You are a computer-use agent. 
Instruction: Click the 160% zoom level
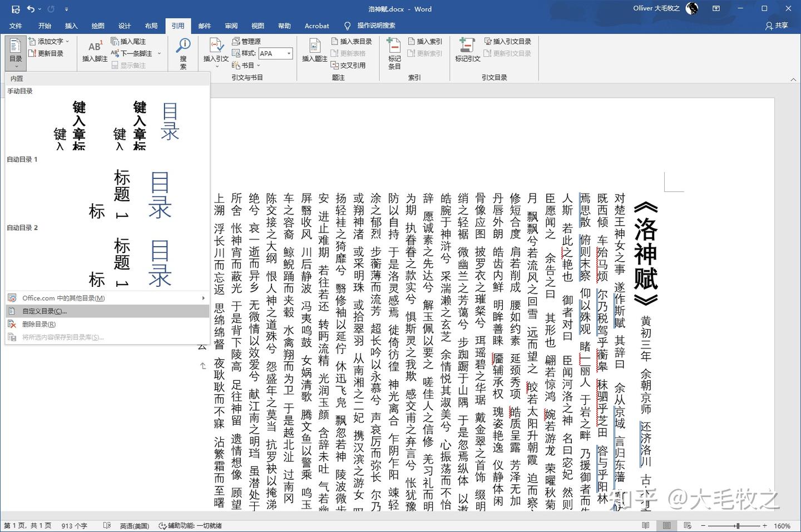point(782,525)
